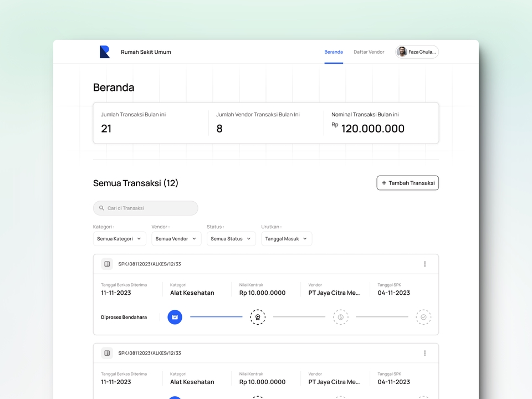The image size is (532, 399).
Task: Switch to Daftar Vendor tab
Action: tap(369, 52)
